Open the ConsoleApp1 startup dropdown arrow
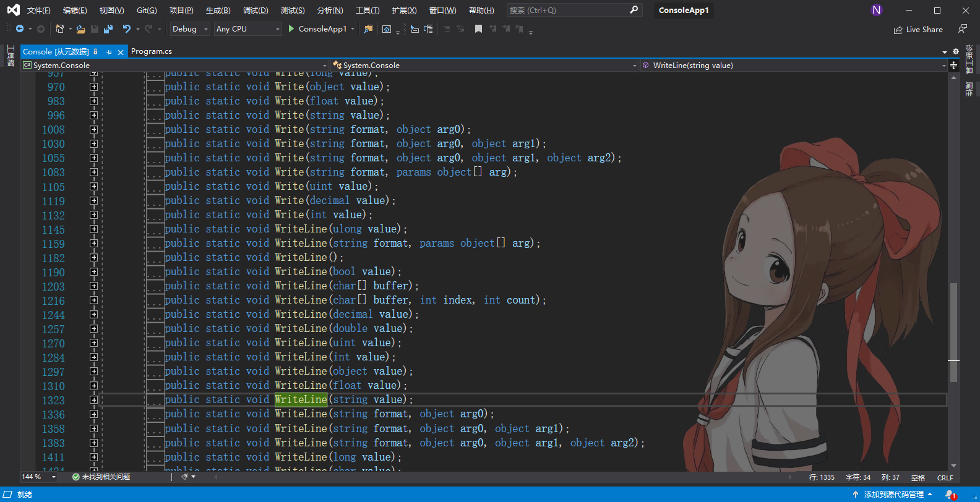This screenshot has width=980, height=502. [353, 29]
